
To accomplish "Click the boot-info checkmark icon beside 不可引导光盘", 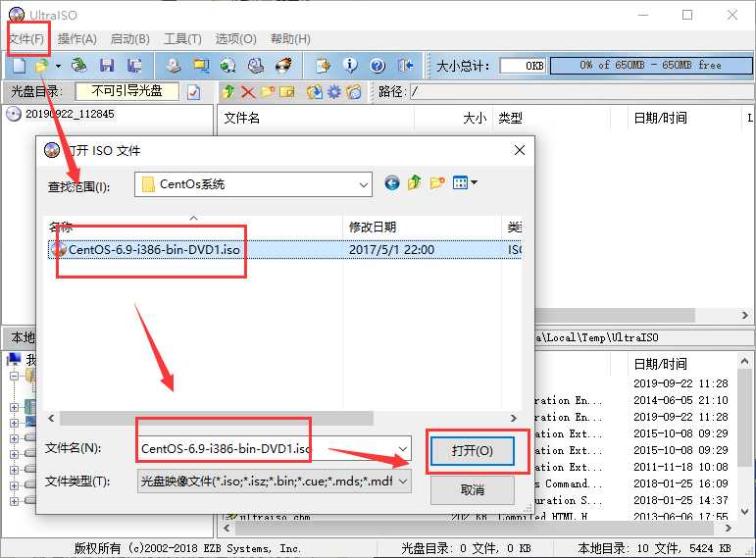I will click(193, 91).
